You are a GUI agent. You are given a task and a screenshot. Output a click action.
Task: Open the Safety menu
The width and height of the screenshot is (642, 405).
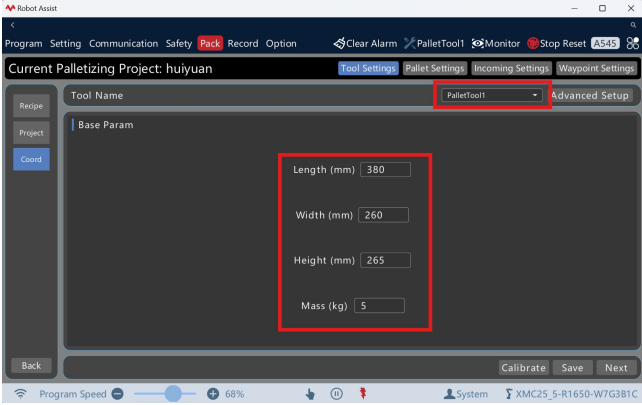pos(179,43)
